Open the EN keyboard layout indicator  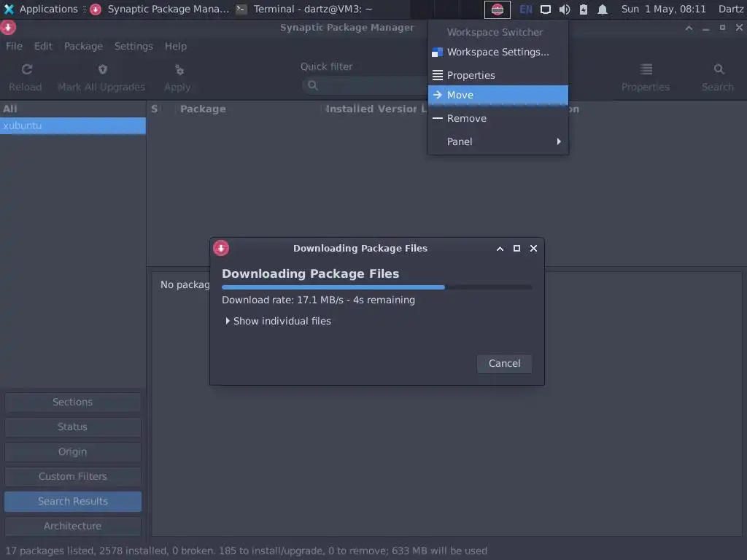pos(525,9)
